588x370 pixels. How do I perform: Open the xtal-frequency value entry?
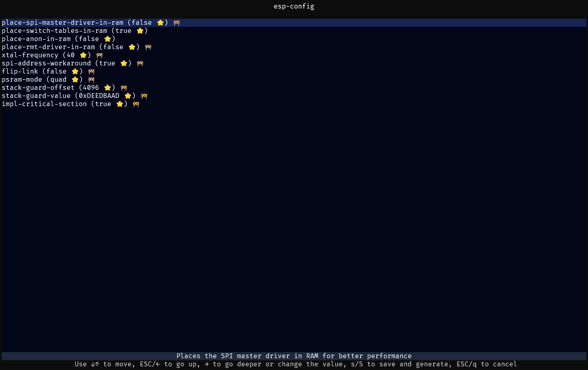tap(30, 55)
